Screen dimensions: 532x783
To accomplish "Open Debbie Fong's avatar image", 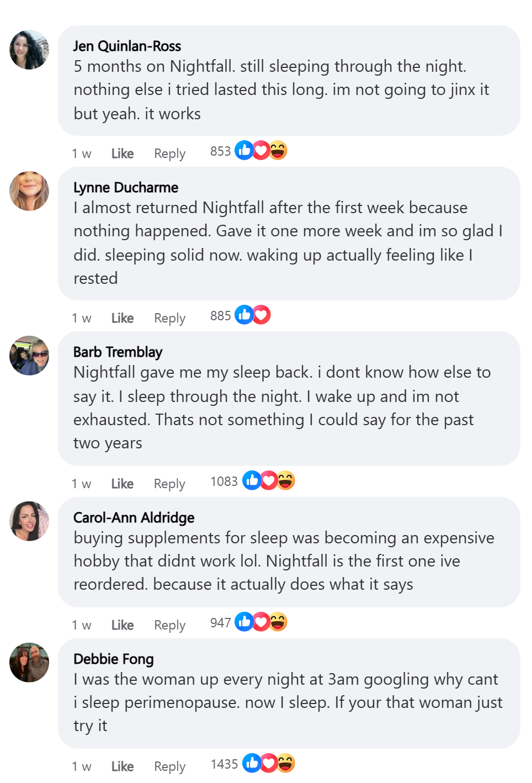I will pos(29,663).
